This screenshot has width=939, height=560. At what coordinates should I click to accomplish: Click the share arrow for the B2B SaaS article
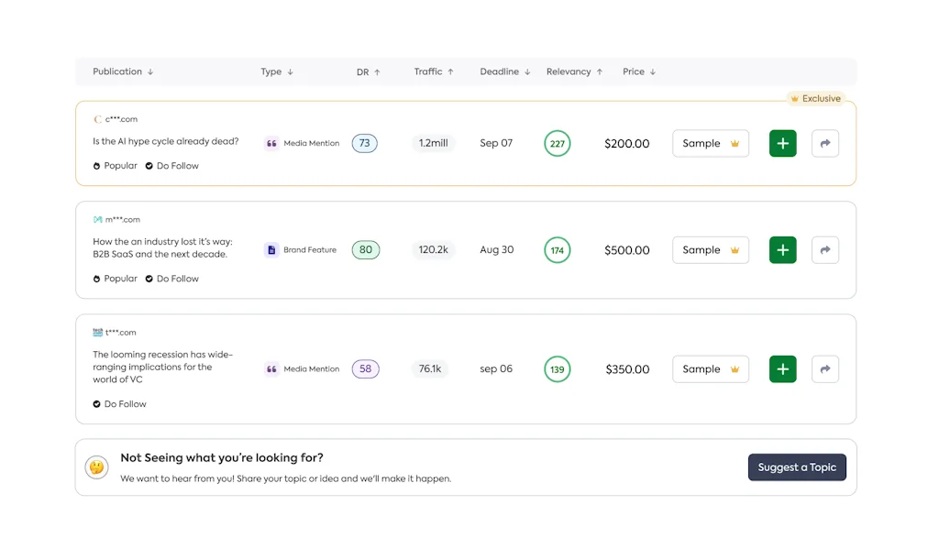coord(824,249)
